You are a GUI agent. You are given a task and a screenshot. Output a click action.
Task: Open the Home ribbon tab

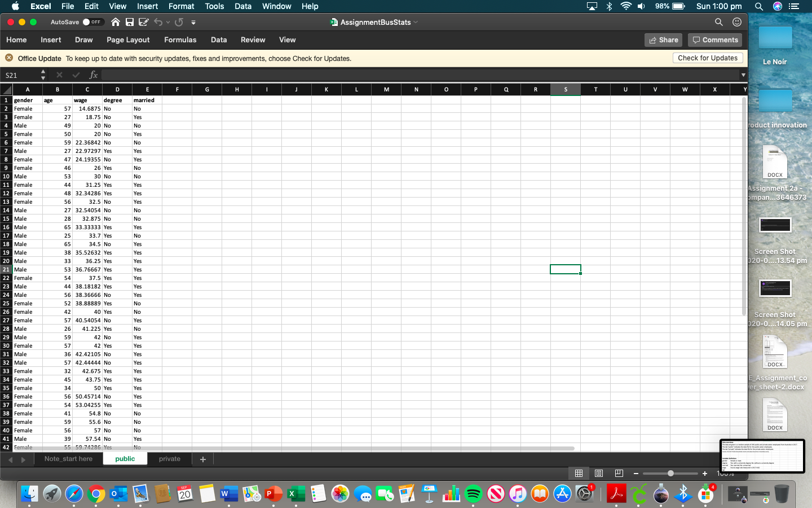coord(16,40)
